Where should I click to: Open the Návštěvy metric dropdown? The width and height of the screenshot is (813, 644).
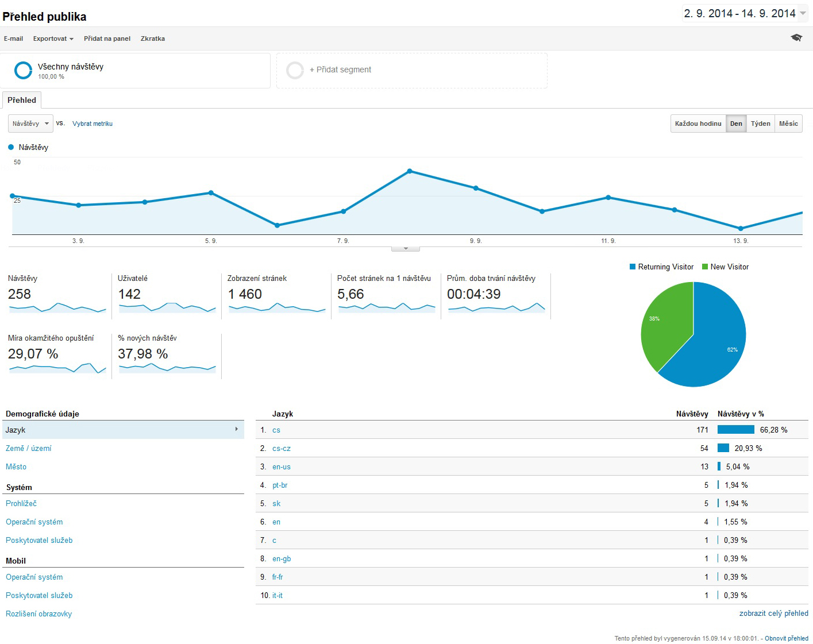tap(30, 124)
